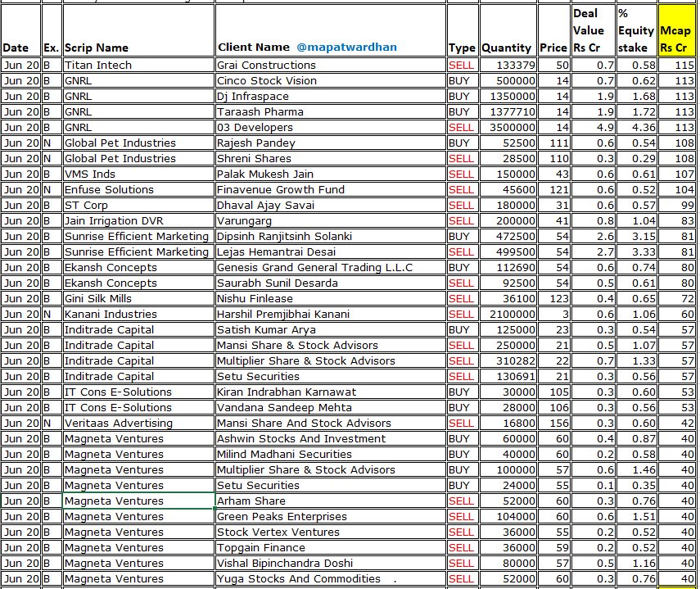This screenshot has height=589, width=700.
Task: Click quantity cell '130691'
Action: click(508, 377)
